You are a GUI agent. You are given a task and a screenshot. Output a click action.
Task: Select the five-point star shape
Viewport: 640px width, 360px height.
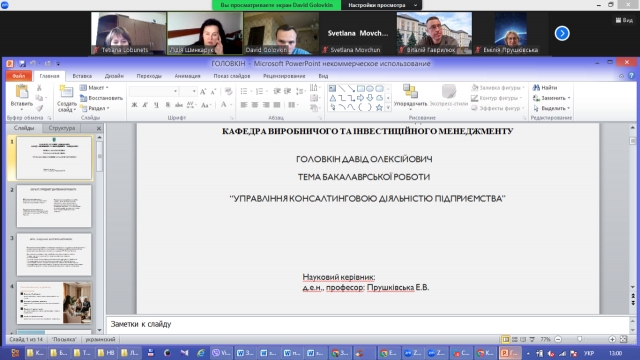point(379,108)
